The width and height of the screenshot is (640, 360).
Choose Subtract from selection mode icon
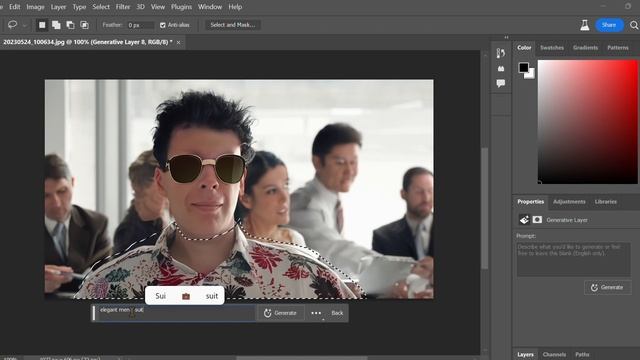point(70,25)
